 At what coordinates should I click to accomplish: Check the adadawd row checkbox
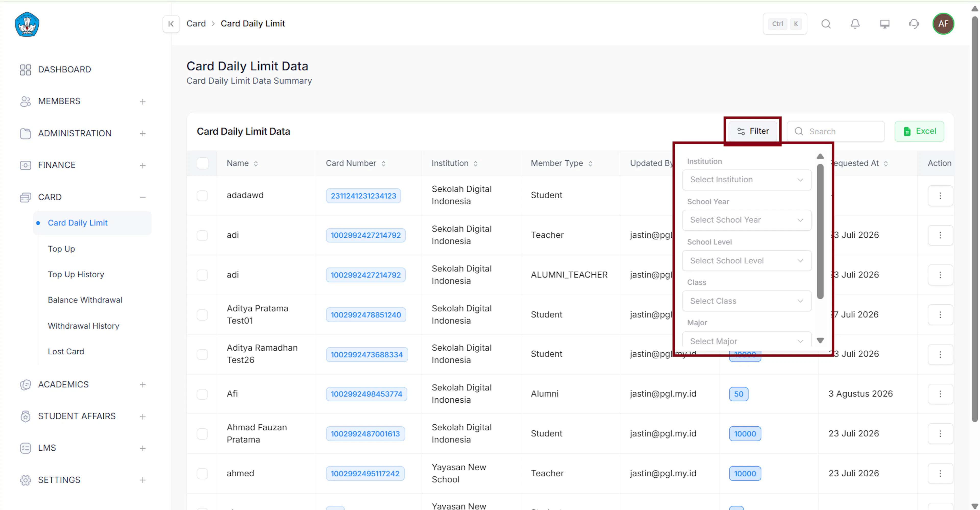[x=202, y=196]
